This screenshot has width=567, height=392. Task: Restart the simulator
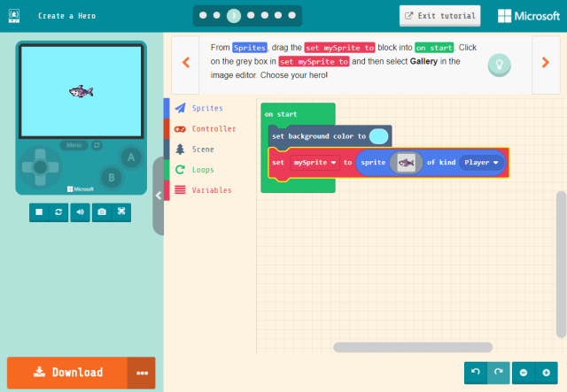pos(58,212)
